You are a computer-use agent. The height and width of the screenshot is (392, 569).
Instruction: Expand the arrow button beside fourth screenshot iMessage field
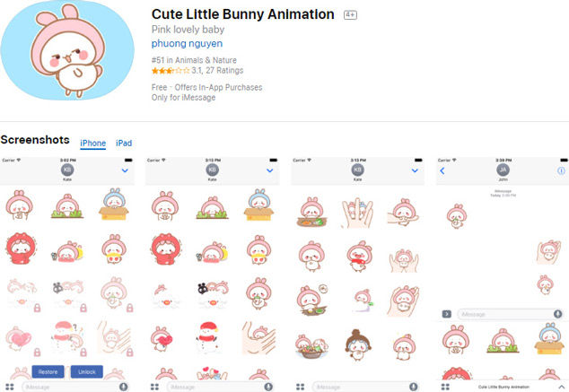[447, 314]
